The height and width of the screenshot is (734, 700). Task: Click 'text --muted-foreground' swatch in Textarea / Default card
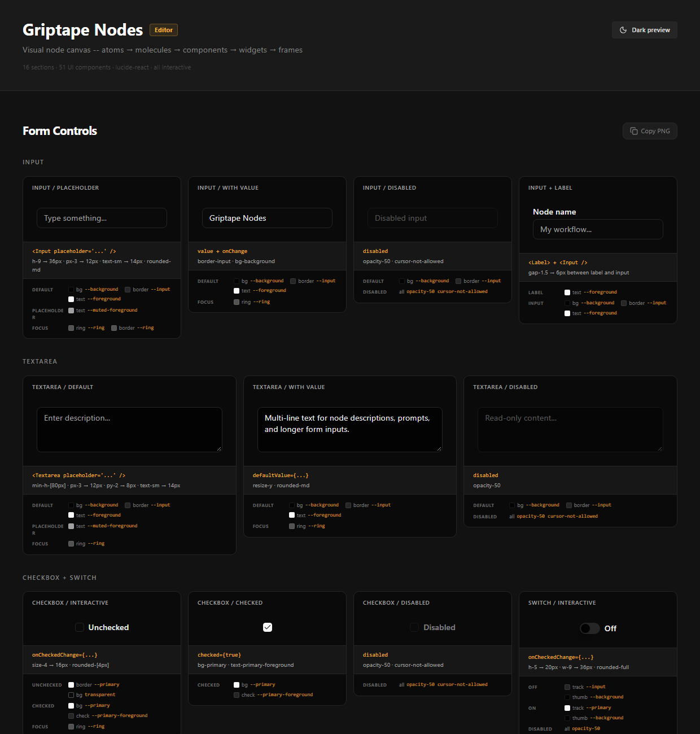click(71, 526)
